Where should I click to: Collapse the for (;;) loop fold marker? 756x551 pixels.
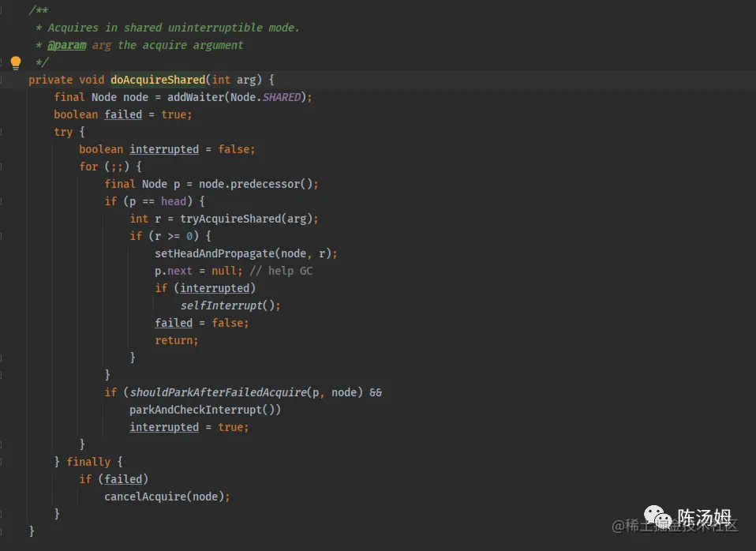tap(2, 167)
